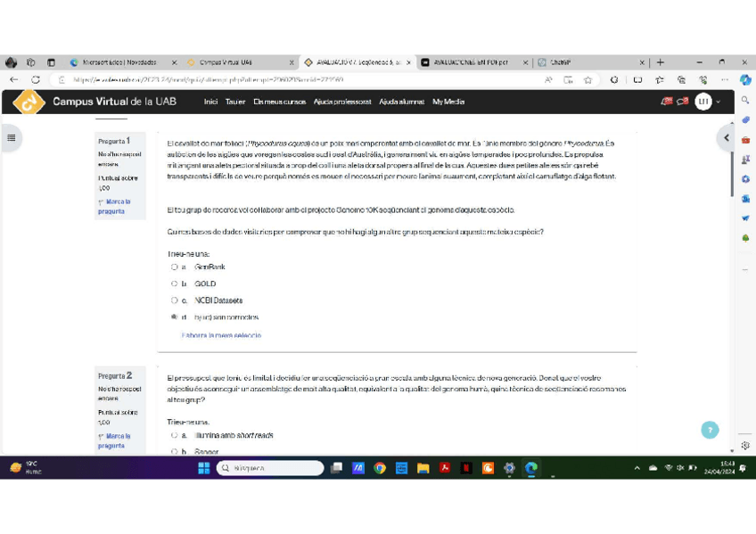Screen dimensions: 756x534
Task: Open Els meus cursos menu
Action: (x=280, y=102)
